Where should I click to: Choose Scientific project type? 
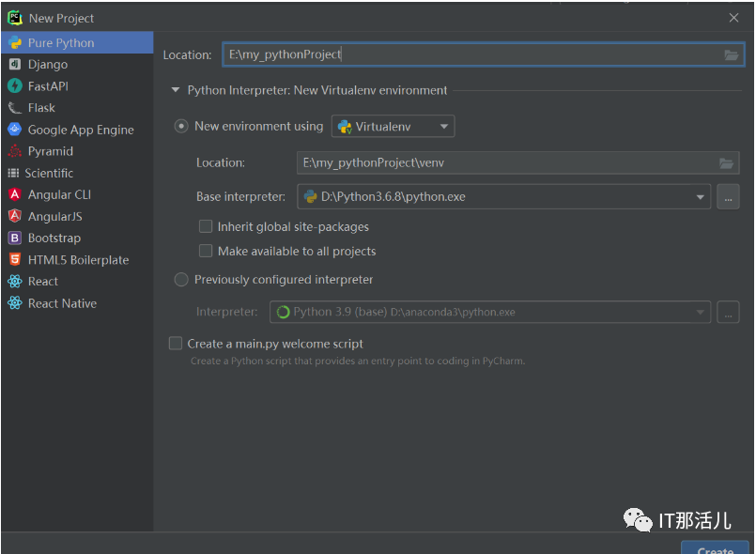click(x=77, y=173)
